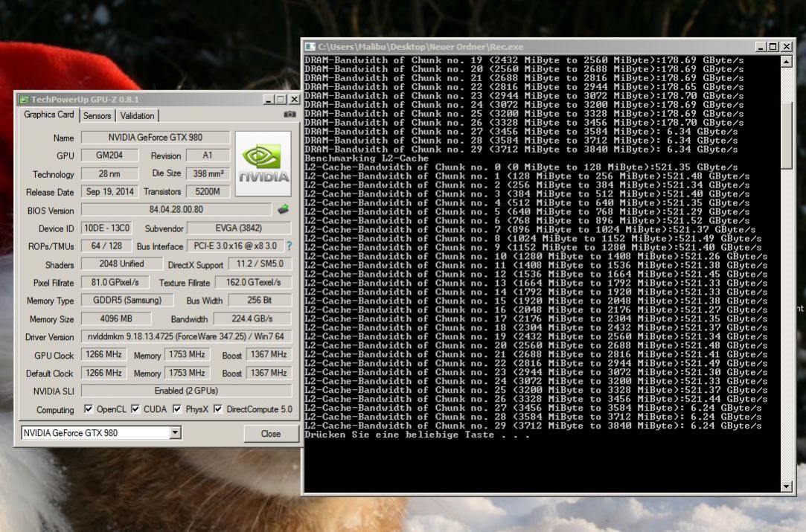Click the Die Size field 398 mm²
806x532 pixels.
coord(208,173)
